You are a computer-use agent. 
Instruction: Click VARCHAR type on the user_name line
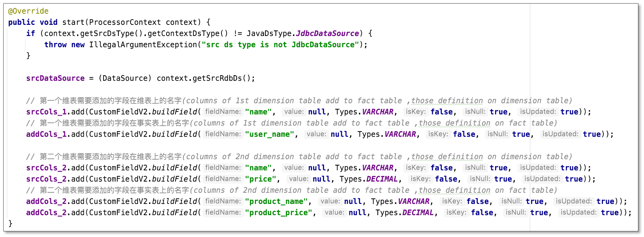click(400, 134)
